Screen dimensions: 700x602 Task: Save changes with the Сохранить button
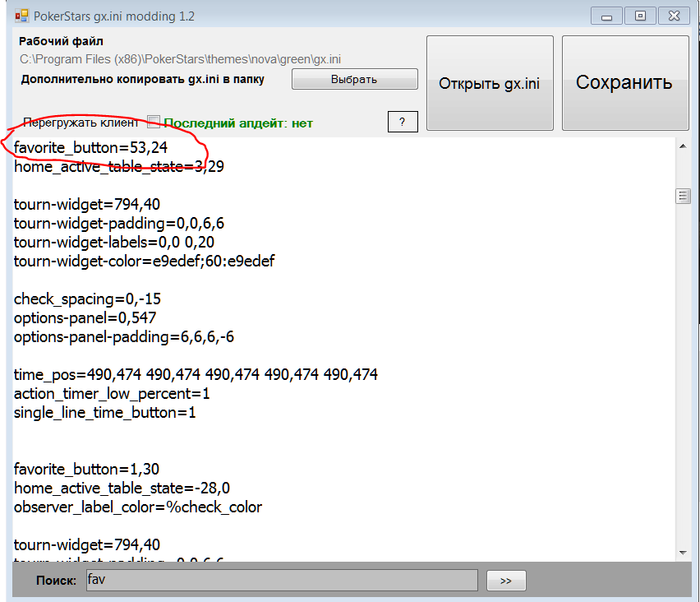pos(625,84)
